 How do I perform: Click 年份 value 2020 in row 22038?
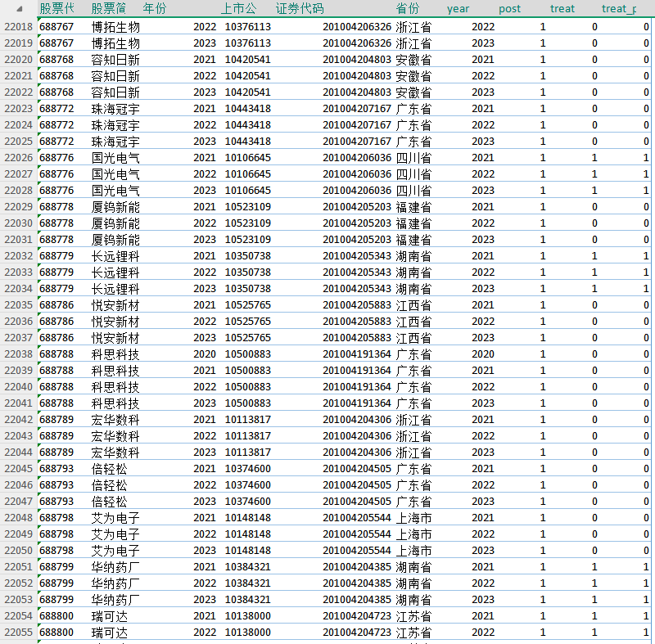[205, 354]
